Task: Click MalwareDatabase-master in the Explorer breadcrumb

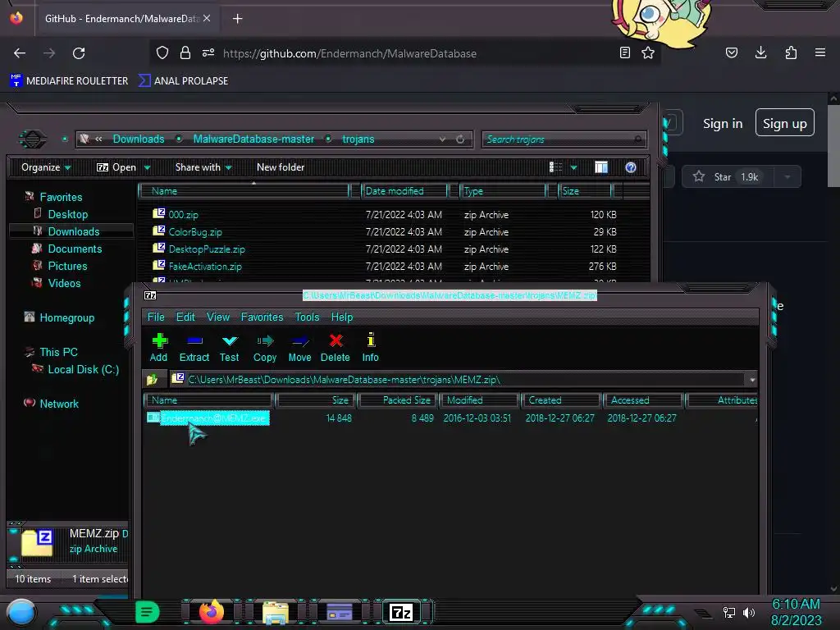Action: point(253,139)
